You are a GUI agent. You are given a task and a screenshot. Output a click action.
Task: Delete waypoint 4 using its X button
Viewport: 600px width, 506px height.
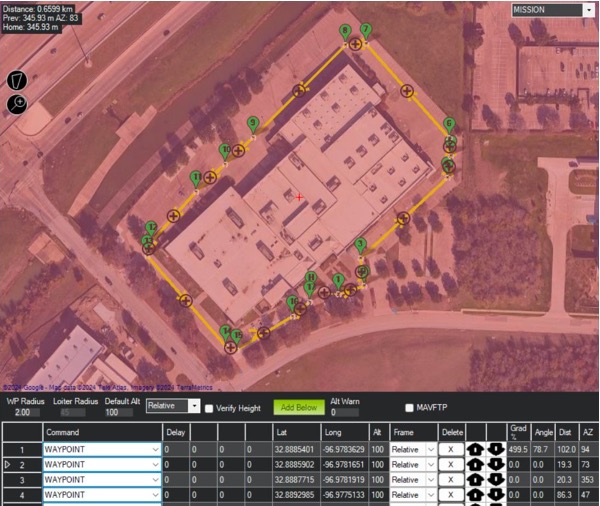pyautogui.click(x=452, y=495)
